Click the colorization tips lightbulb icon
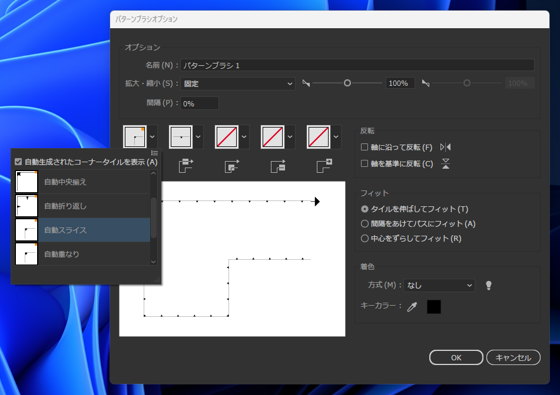Screen dimensions: 560x395 (489, 285)
